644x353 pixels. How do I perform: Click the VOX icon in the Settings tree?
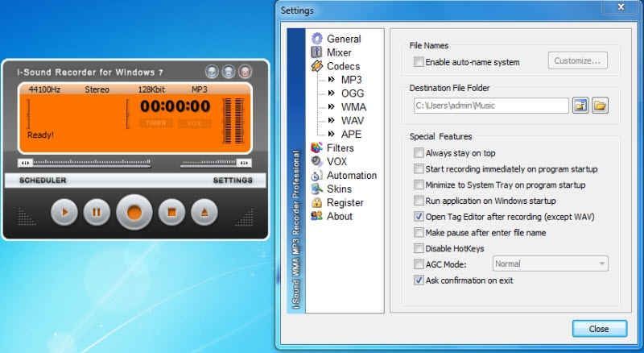point(316,161)
